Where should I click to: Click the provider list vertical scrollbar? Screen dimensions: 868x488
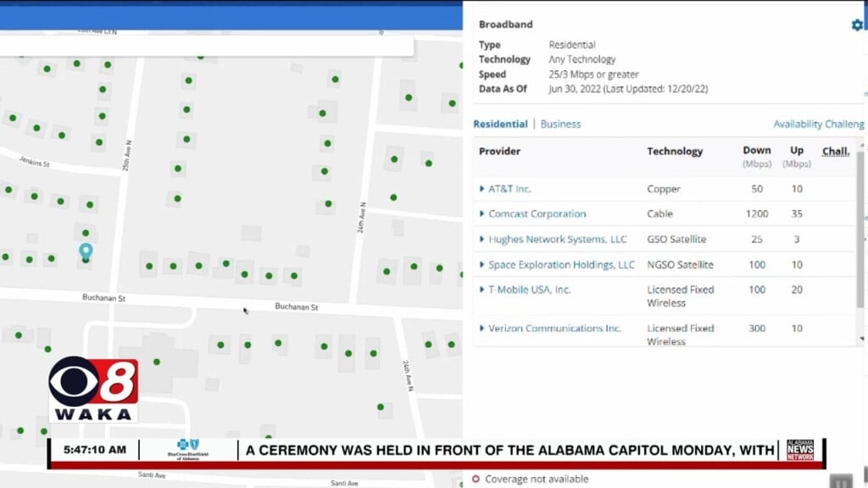point(861,229)
